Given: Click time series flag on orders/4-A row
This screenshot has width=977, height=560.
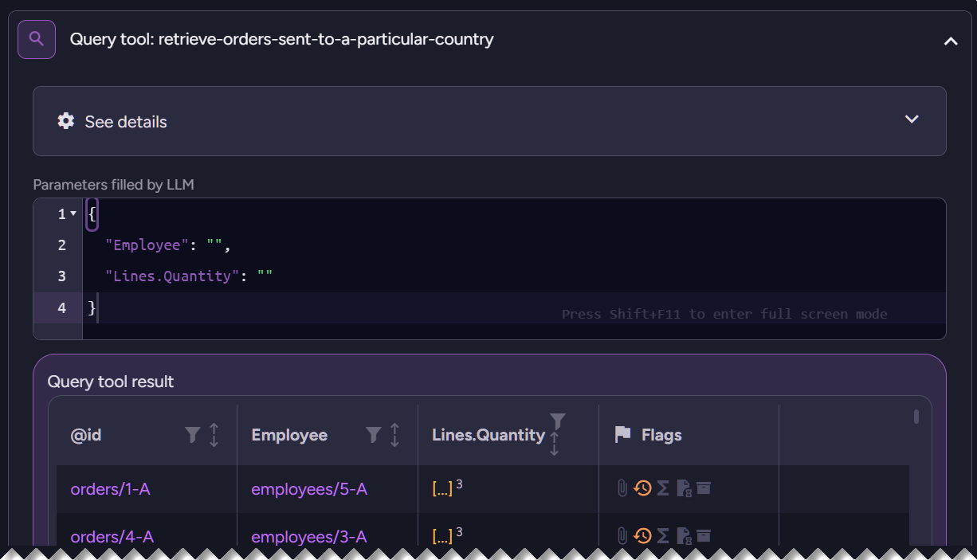Looking at the screenshot, I should point(684,536).
